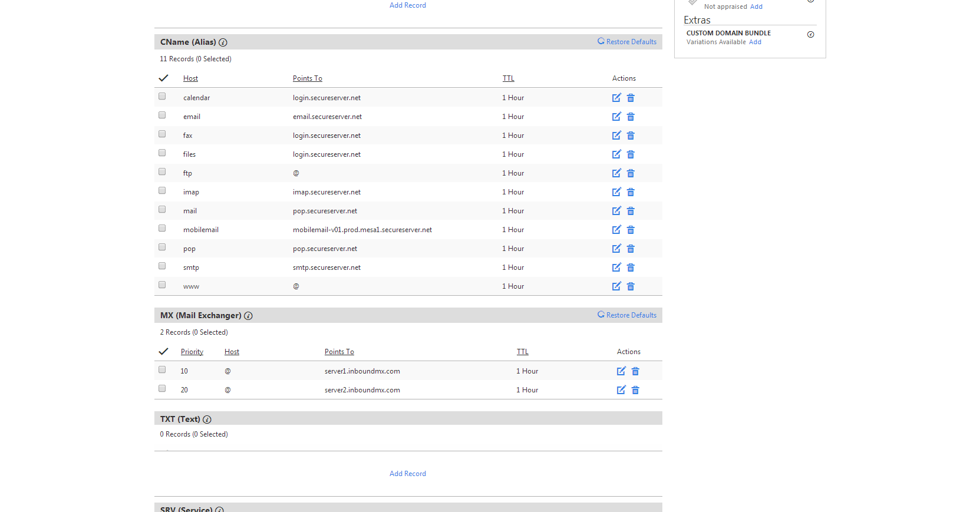The width and height of the screenshot is (980, 512).
Task: Check the priority 10 MX record checkbox
Action: coord(162,369)
